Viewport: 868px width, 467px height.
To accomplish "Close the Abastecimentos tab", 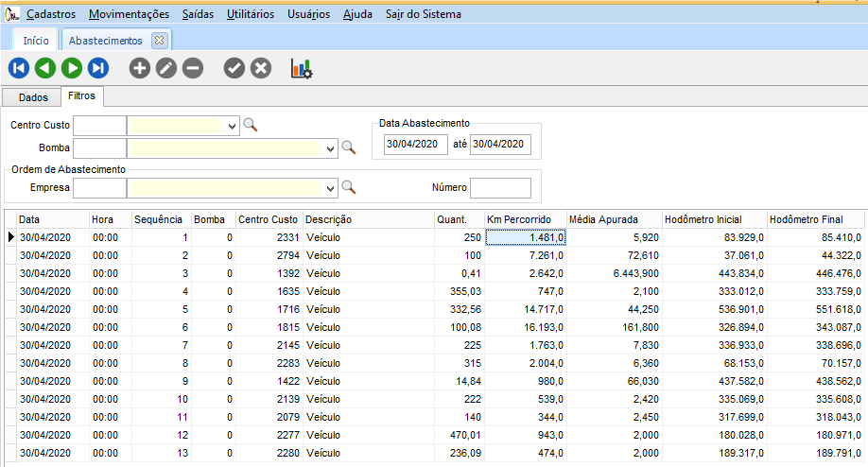I will [159, 41].
